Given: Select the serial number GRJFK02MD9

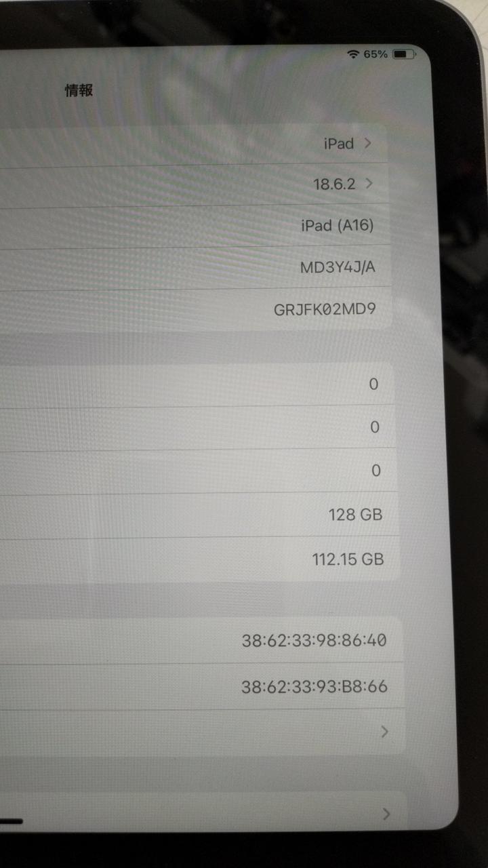Looking at the screenshot, I should coord(325,310).
